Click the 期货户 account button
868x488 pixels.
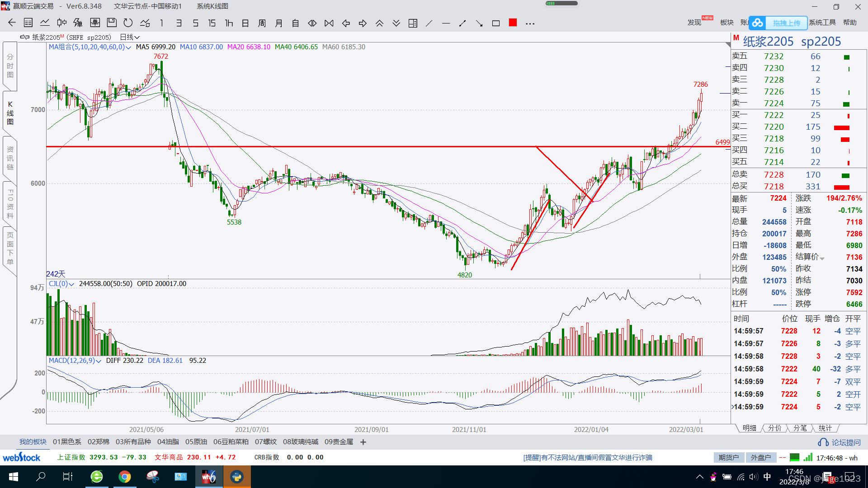pyautogui.click(x=729, y=458)
